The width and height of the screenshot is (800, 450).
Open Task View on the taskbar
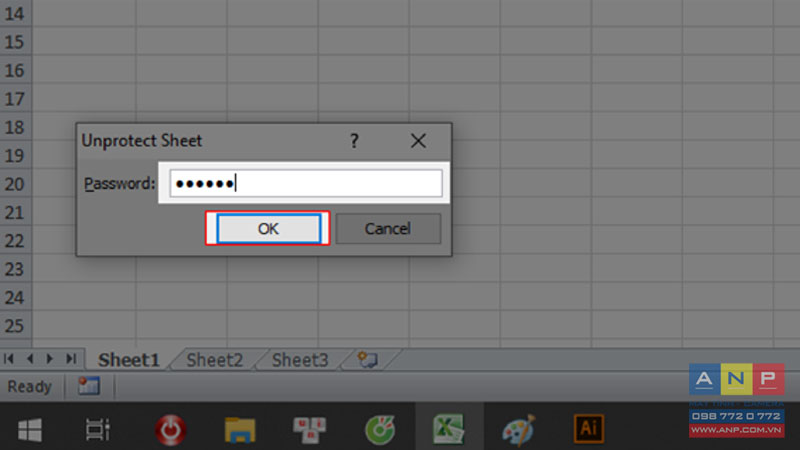(97, 430)
